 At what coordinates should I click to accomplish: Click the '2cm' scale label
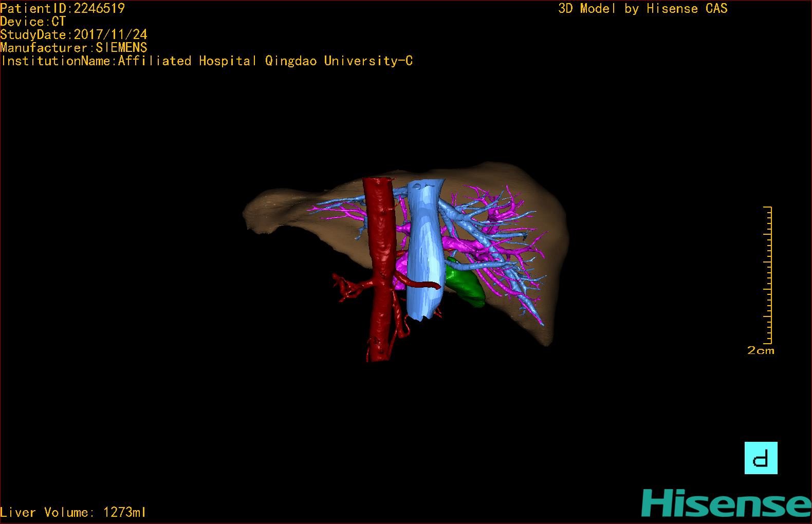[x=761, y=350]
